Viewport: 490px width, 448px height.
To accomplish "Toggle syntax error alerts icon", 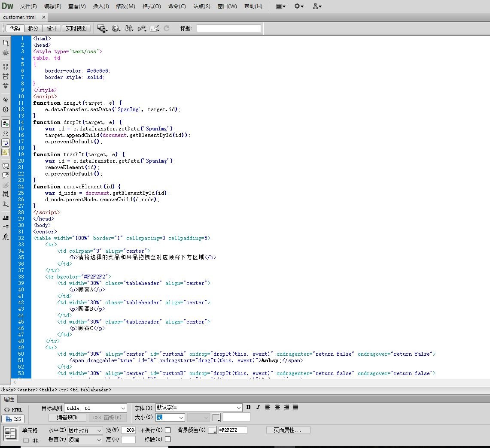I will pos(6,152).
